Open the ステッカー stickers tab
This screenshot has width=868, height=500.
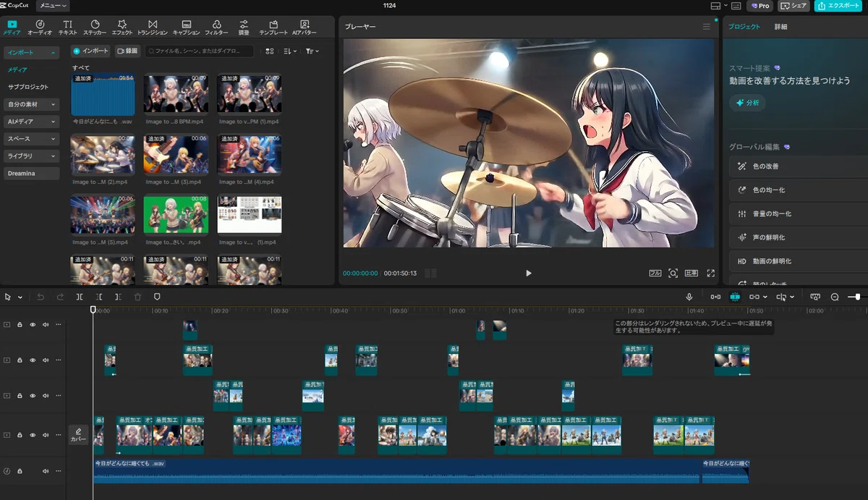click(x=95, y=27)
